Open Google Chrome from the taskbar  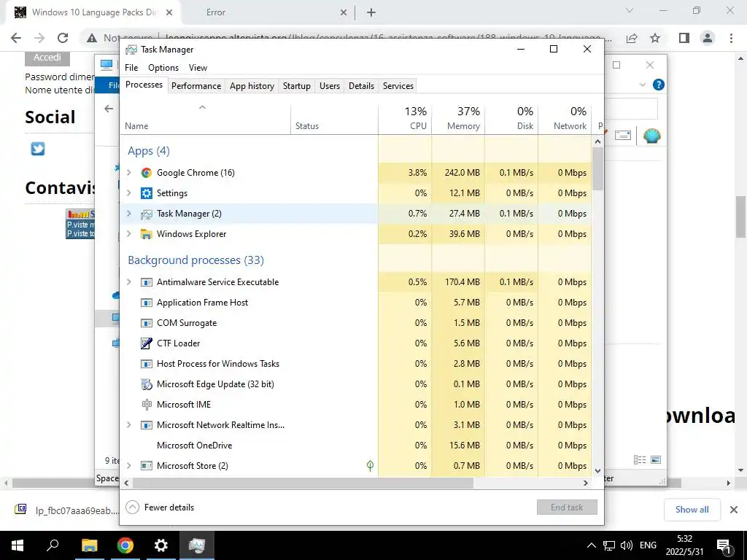click(125, 545)
